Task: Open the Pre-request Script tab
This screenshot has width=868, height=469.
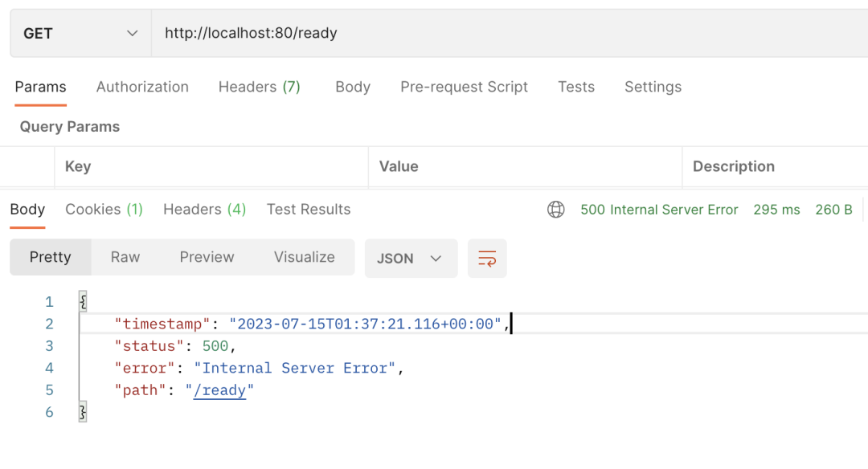Action: 464,87
